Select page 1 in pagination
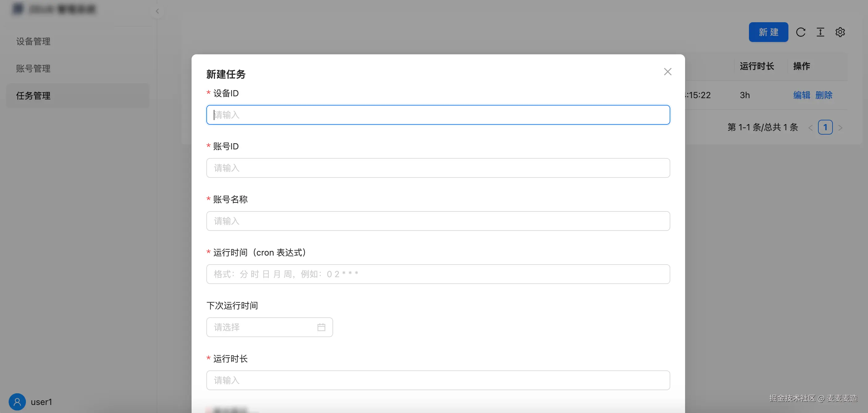868x413 pixels. click(825, 127)
